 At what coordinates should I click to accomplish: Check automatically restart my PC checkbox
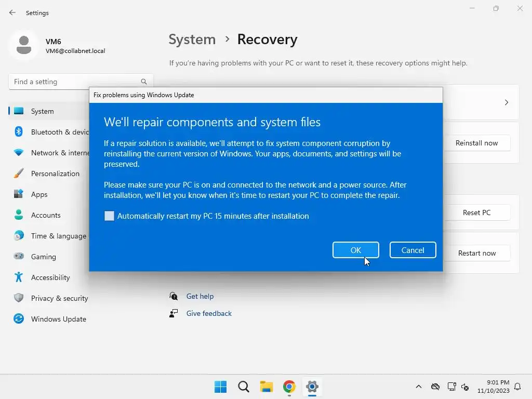pyautogui.click(x=109, y=216)
